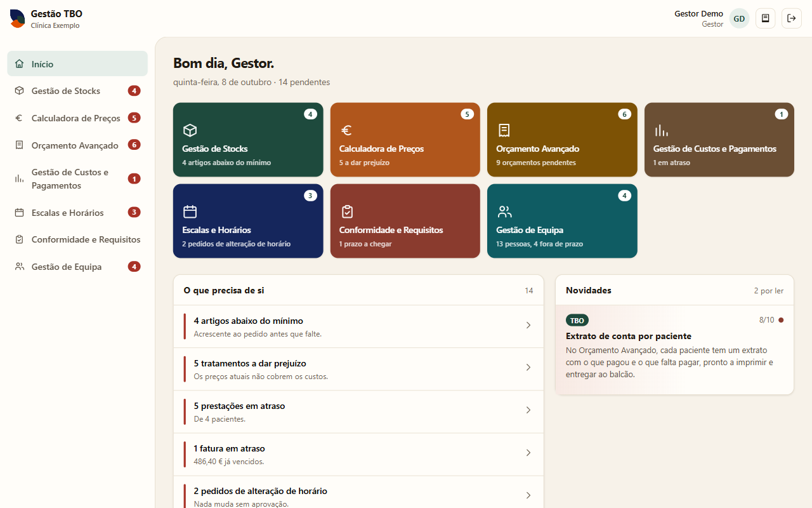Select Calculadora de Preços in the sidebar
The height and width of the screenshot is (508, 812).
[x=77, y=118]
